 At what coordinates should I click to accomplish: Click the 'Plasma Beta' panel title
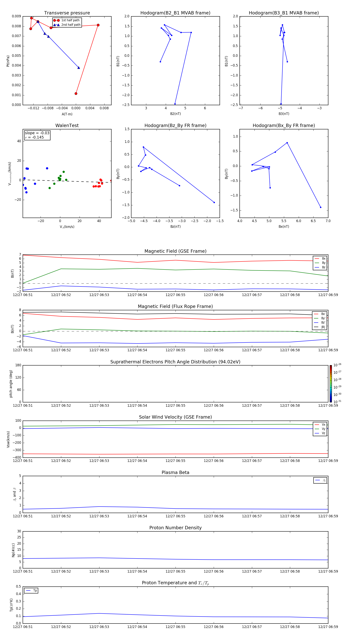[175, 472]
